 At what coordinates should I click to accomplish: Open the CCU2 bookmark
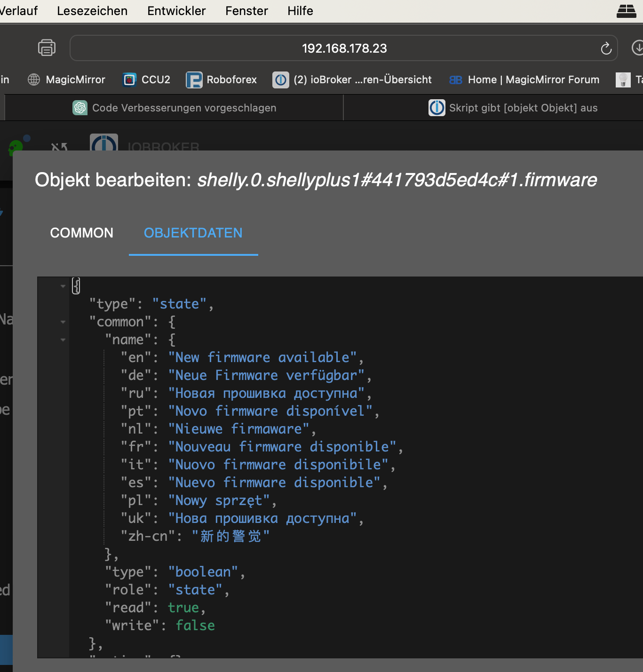click(x=146, y=79)
